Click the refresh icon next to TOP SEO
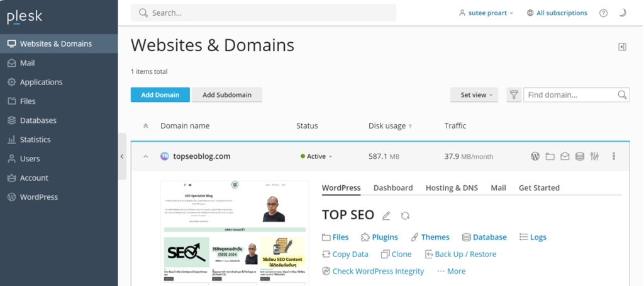This screenshot has width=644, height=286. (x=405, y=215)
